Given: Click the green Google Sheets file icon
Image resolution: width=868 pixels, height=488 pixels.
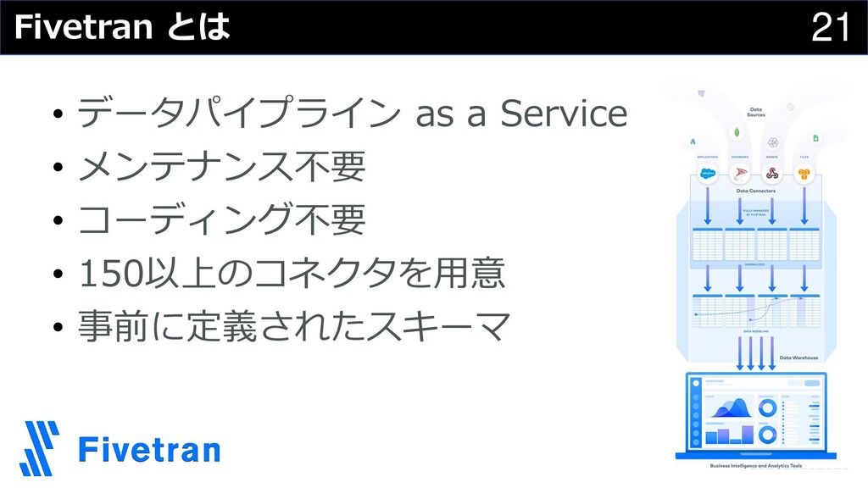Looking at the screenshot, I should click(x=815, y=138).
